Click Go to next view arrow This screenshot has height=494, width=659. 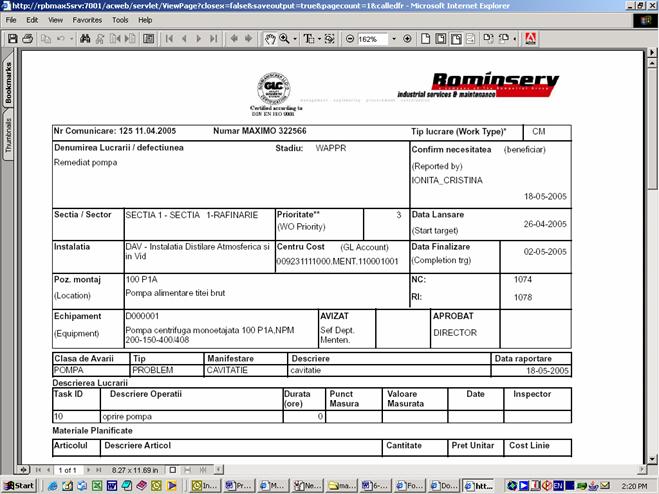click(248, 39)
